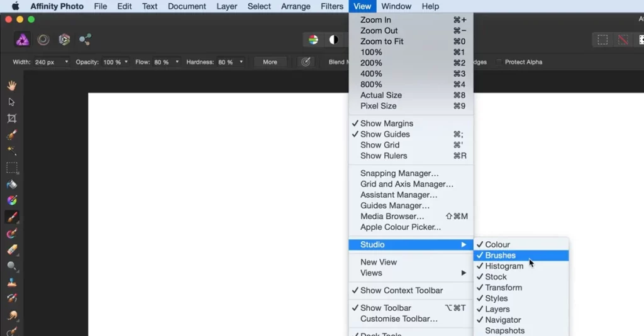Enable the Protect Alpha checkbox
Viewport: 644px width, 336px height.
499,62
